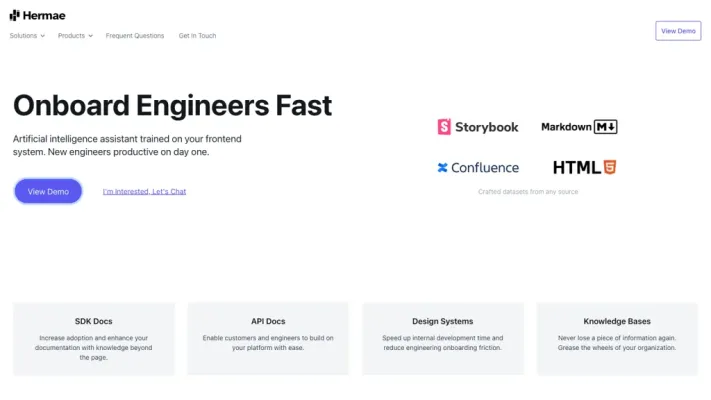Open the Frequent Questions page
The height and width of the screenshot is (400, 711).
(135, 36)
